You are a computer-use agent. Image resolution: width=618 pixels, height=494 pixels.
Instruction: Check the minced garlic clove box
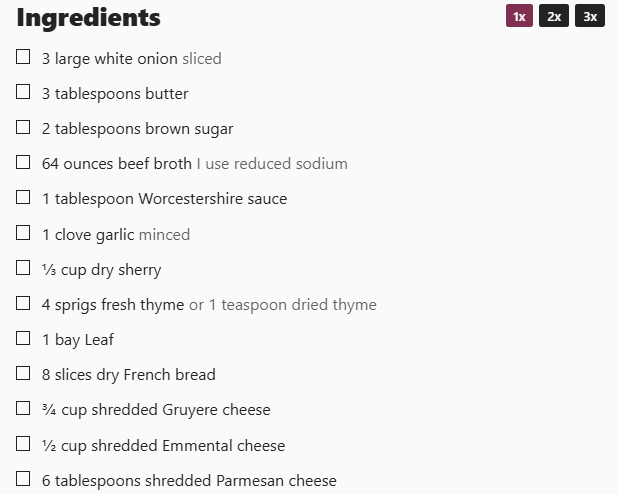coord(23,233)
